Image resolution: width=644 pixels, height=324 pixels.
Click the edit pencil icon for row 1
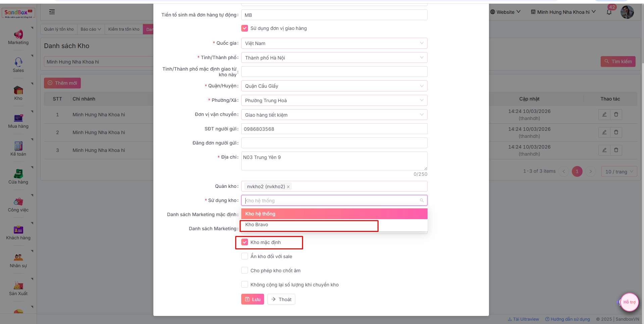coord(604,114)
